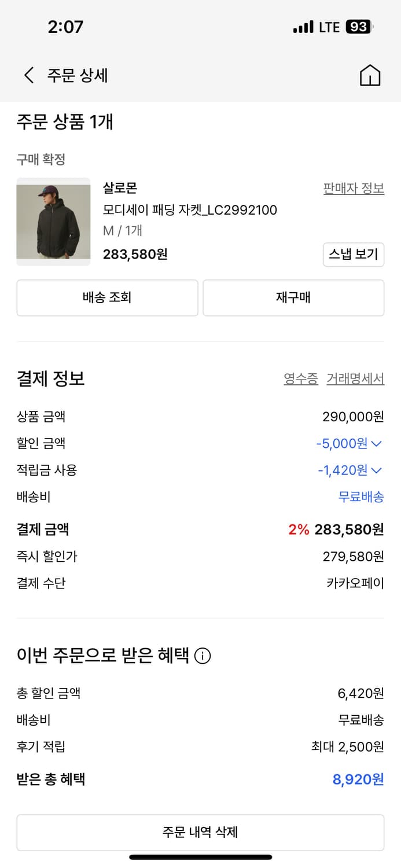The image size is (401, 868).
Task: Tap the LTE signal indicator
Action: click(x=303, y=26)
